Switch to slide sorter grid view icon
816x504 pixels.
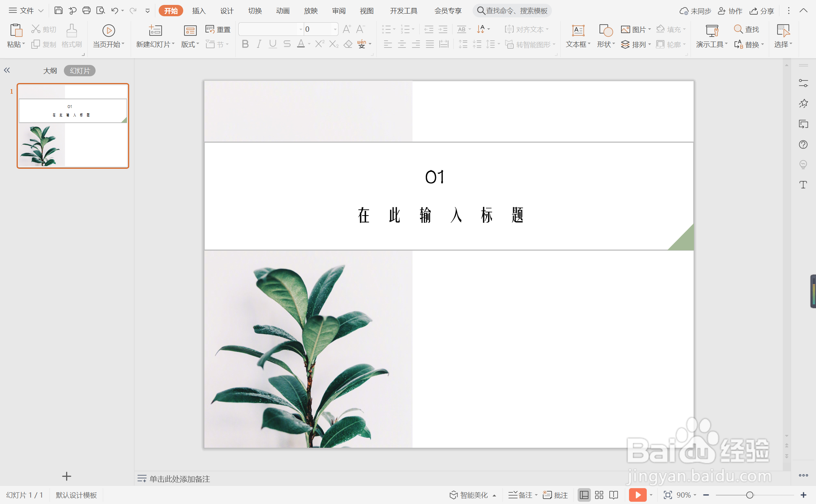point(599,495)
